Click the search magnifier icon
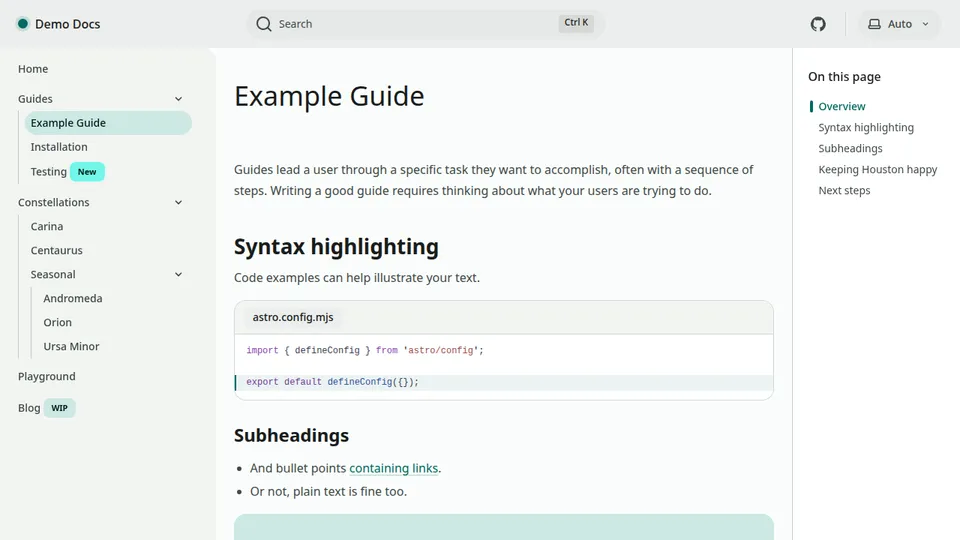Viewport: 960px width, 540px height. pos(264,24)
